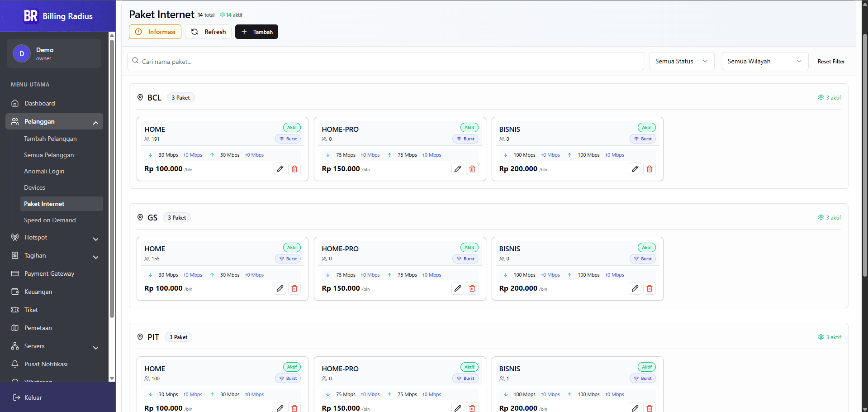This screenshot has width=868, height=412.
Task: Click the BCL HOME 191 customers count
Action: click(152, 139)
